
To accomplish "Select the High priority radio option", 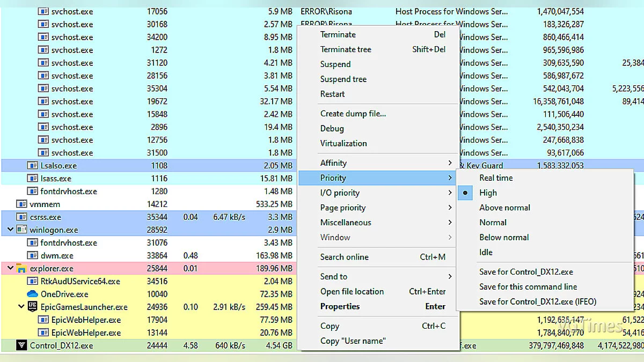I will (x=488, y=193).
